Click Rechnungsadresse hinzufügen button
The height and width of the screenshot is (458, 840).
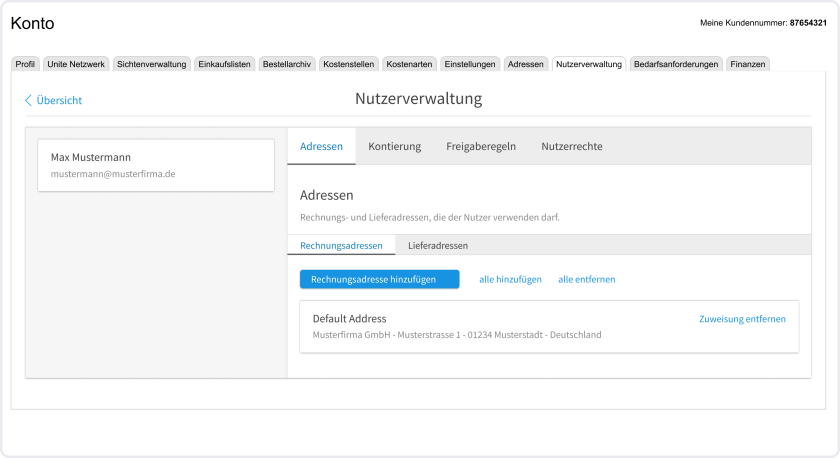click(379, 280)
